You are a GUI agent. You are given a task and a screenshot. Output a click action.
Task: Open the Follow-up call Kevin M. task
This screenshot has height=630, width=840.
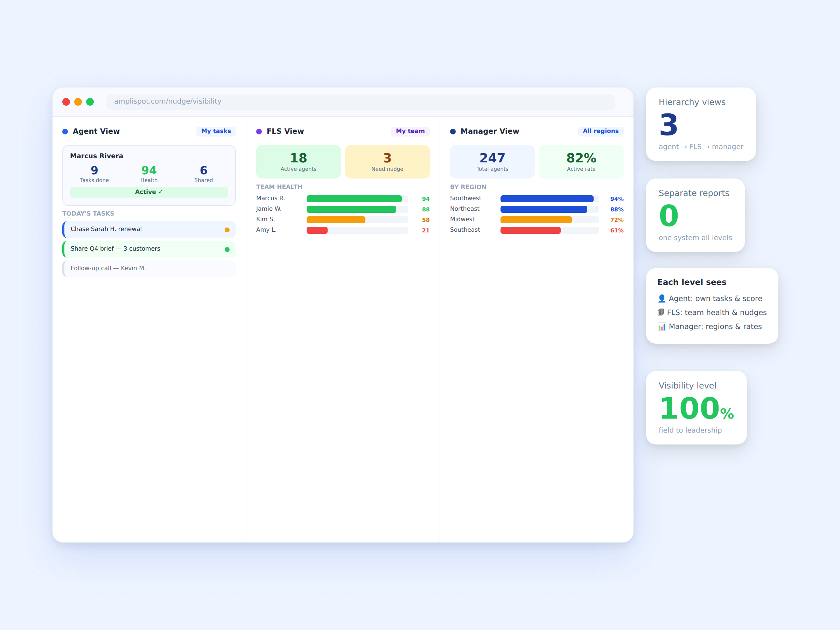(149, 268)
